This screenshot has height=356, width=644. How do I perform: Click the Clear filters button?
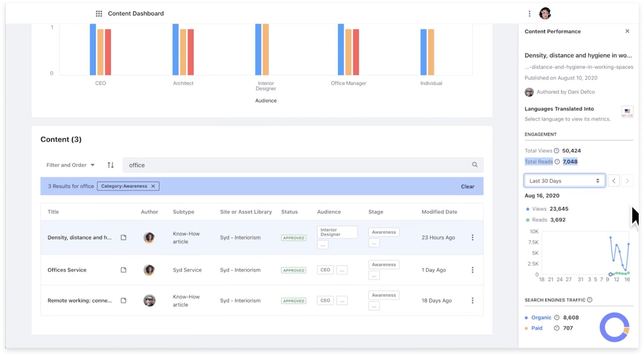(467, 186)
